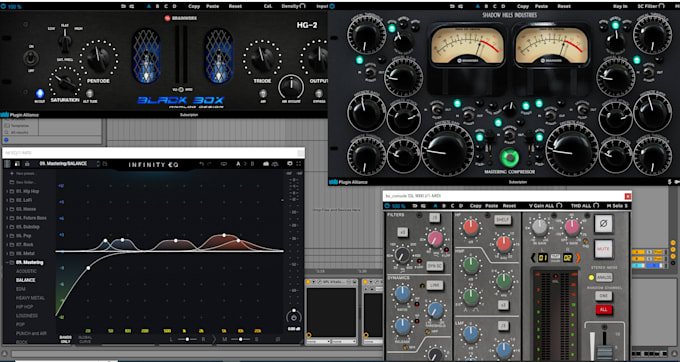Click the HG-2 plugin power icon
The height and width of the screenshot is (362, 680).
(x=4, y=7)
